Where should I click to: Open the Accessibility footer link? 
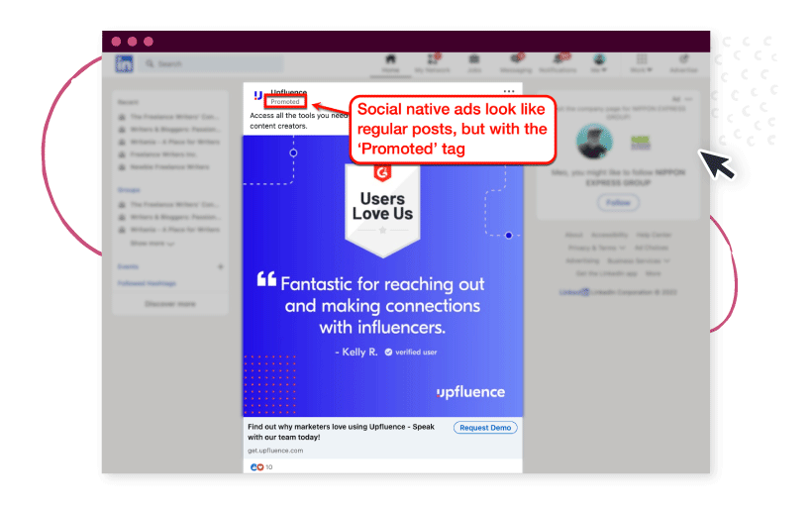pos(610,235)
